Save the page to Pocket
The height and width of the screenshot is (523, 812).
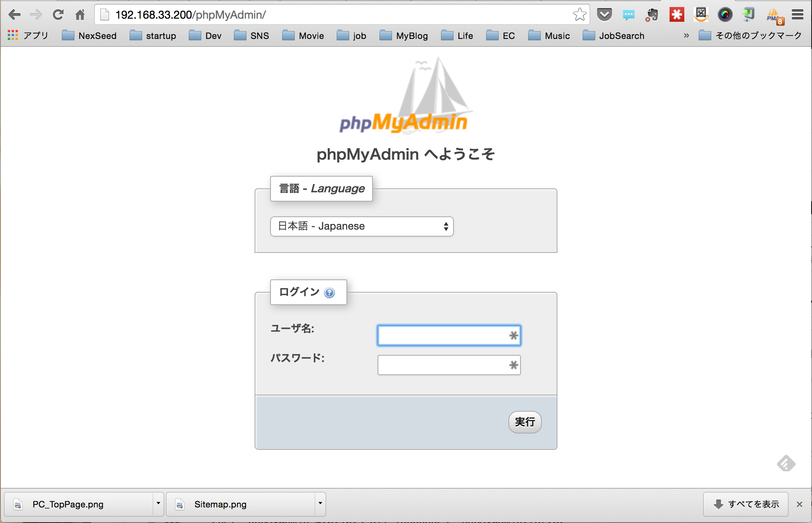point(605,14)
